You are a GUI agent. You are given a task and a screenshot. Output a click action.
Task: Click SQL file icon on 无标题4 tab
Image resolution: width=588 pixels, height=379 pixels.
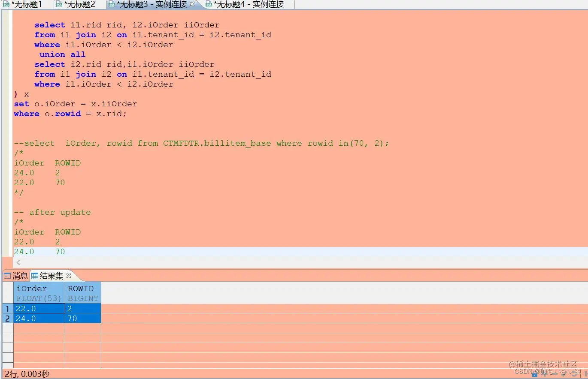(x=209, y=4)
